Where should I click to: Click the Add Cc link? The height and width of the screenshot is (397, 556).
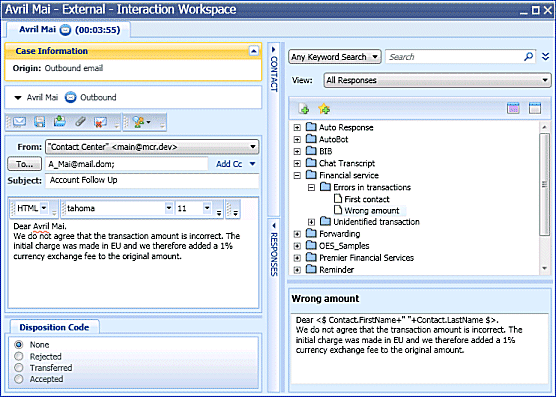[229, 164]
